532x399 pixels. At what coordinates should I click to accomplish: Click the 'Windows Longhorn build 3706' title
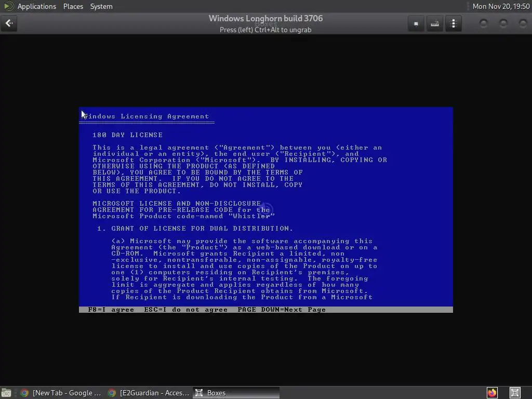pos(265,18)
